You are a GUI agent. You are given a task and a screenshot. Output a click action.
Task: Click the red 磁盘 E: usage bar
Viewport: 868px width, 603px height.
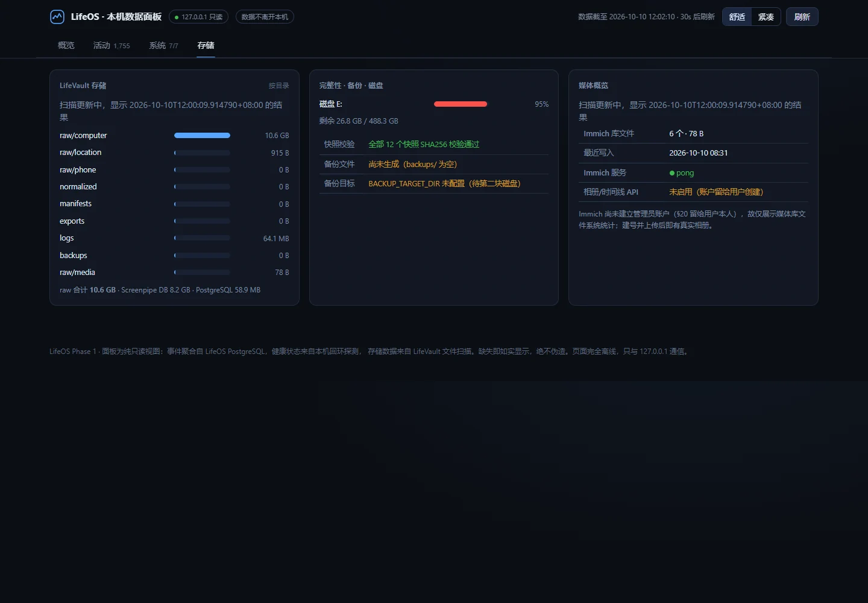461,104
